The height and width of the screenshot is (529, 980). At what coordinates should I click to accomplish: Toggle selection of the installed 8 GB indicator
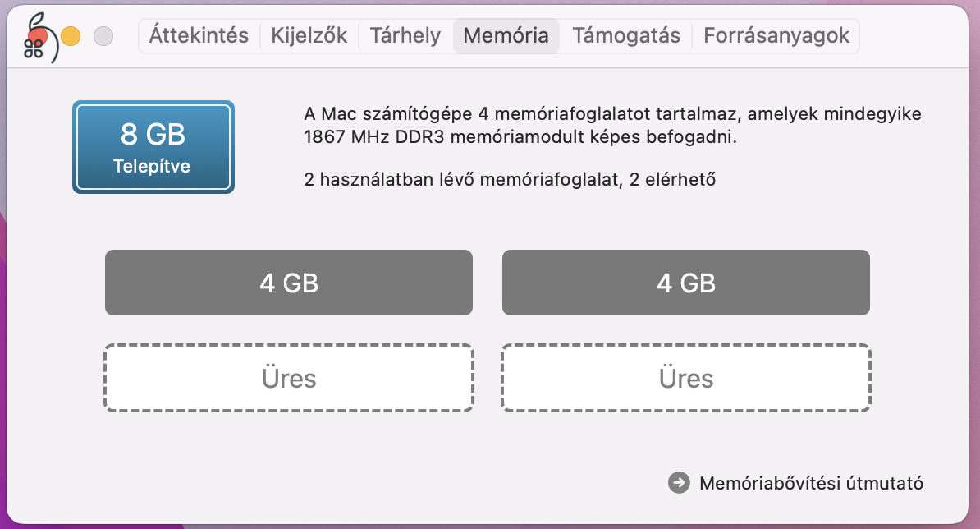click(153, 146)
